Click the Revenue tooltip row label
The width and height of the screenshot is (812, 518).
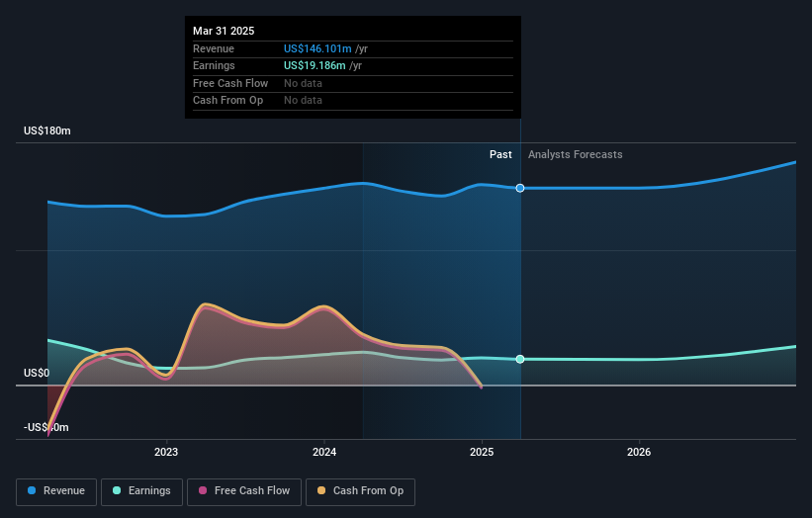coord(214,48)
